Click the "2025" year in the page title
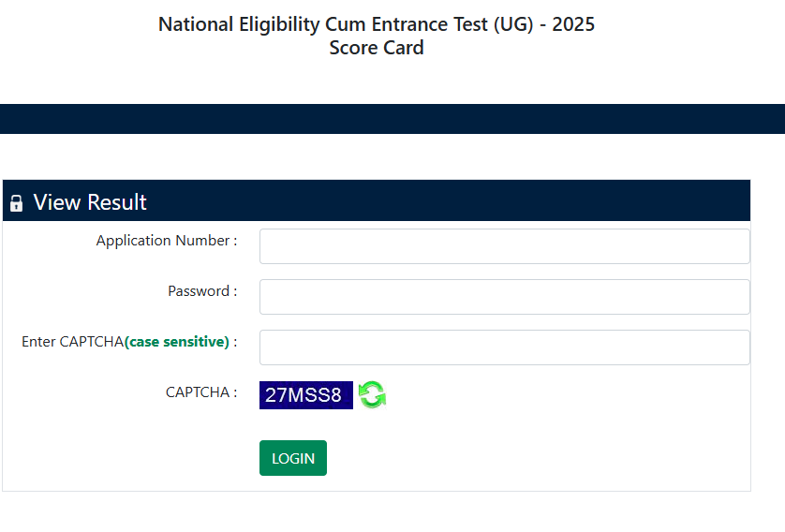785x532 pixels. pyautogui.click(x=573, y=24)
